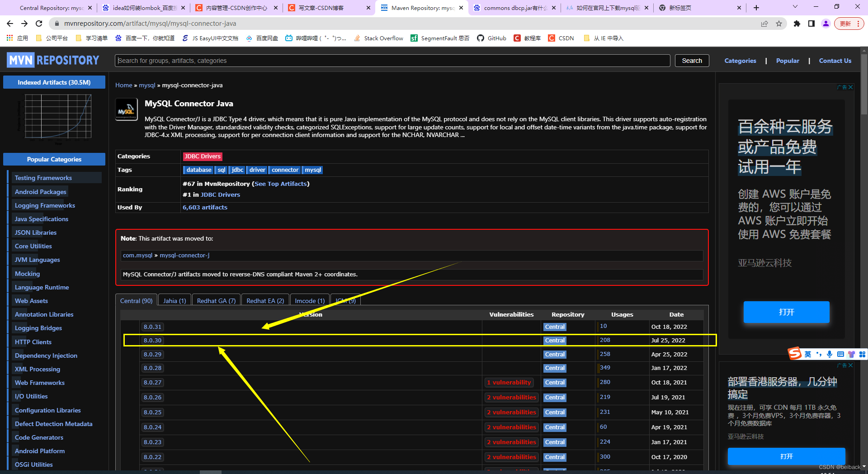Click the browser forward arrow
Viewport: 868px width, 474px height.
click(24, 24)
